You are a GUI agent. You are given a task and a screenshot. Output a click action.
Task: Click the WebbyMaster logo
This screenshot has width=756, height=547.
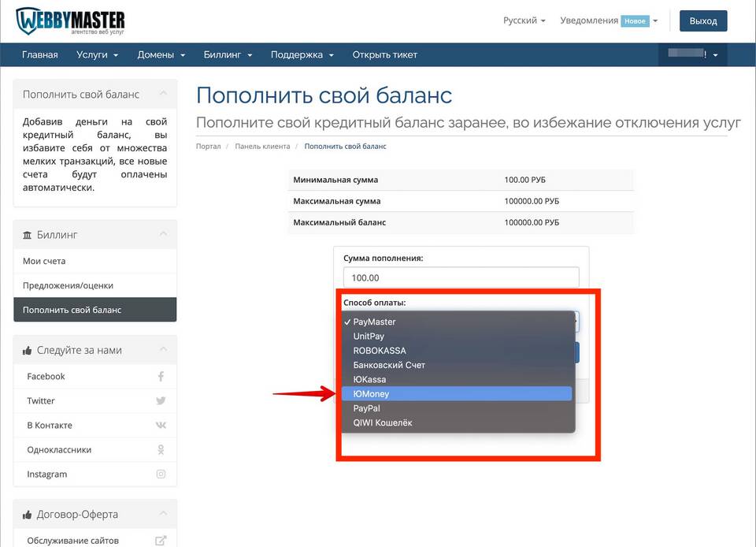coord(70,21)
